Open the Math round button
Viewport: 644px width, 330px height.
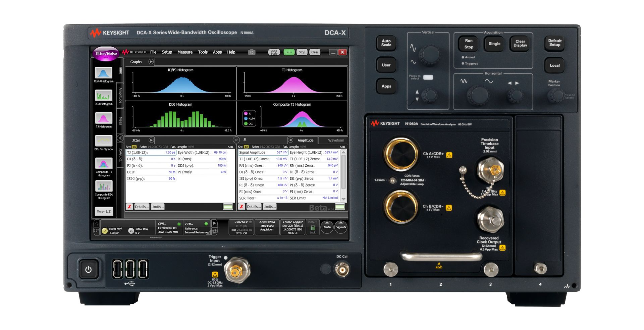click(327, 227)
